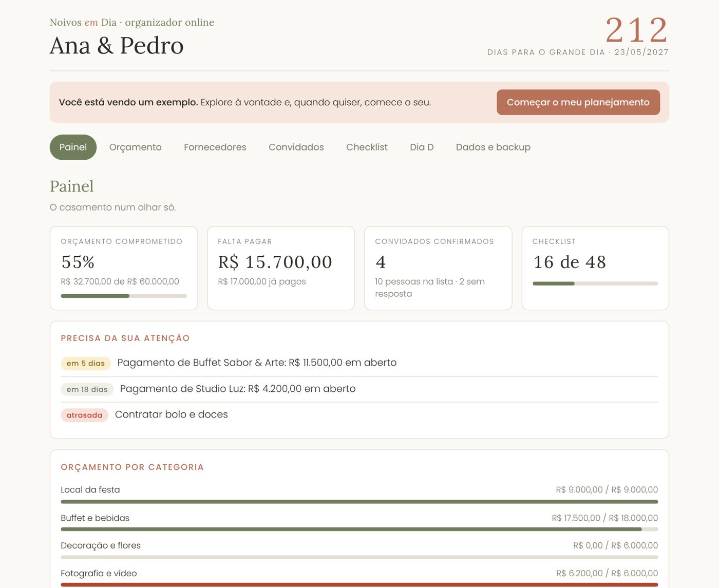Open the Painel tab
Image resolution: width=719 pixels, height=588 pixels.
(x=73, y=147)
